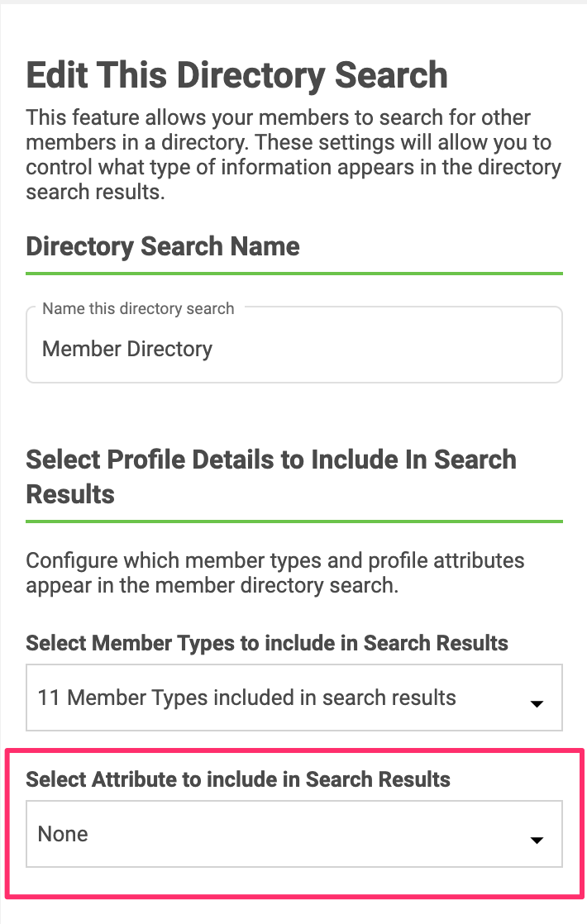Click the "Directory Search Name" section heading
This screenshot has width=587, height=924.
(x=163, y=246)
